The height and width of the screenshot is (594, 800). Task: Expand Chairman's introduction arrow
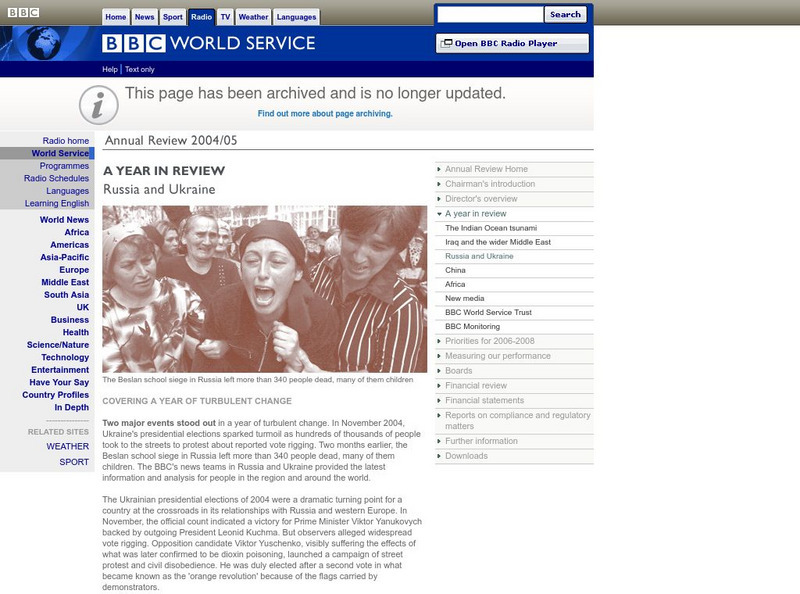[x=439, y=184]
